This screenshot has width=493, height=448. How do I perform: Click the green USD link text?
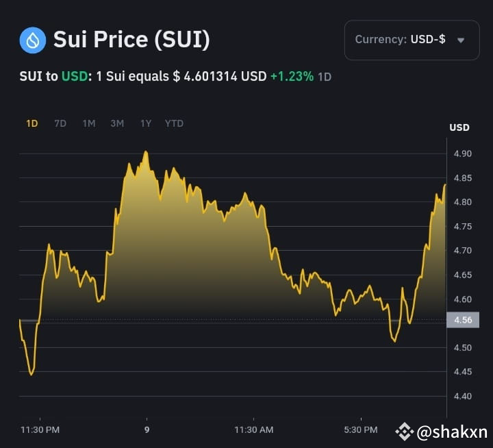(x=74, y=77)
